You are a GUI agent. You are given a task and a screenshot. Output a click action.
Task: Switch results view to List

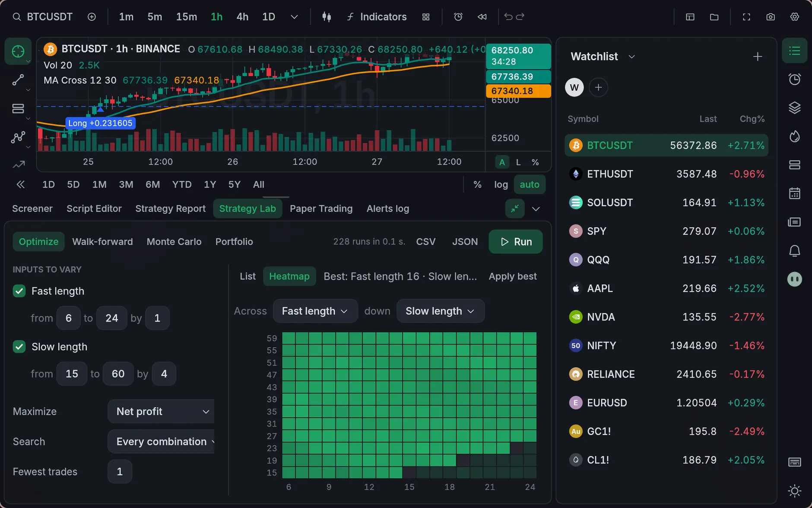click(x=247, y=276)
